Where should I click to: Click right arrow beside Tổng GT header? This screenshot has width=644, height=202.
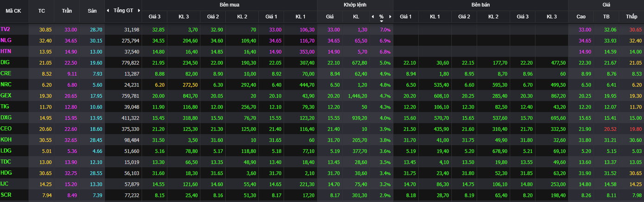click(138, 10)
